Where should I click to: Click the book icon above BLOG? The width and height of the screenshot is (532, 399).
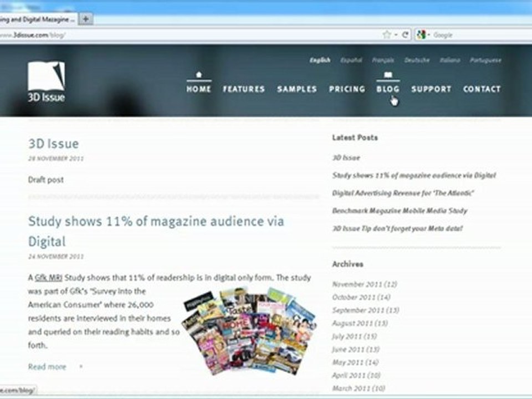(388, 75)
